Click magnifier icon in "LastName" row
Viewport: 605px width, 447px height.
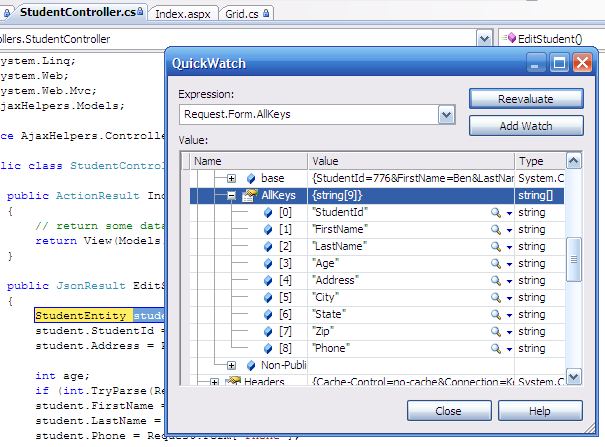(x=495, y=246)
